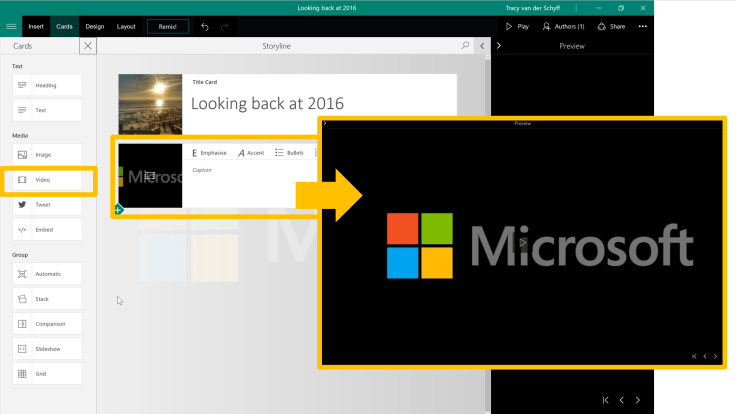Click the Undo arrow icon
Screen dimensions: 736x414
coord(205,26)
